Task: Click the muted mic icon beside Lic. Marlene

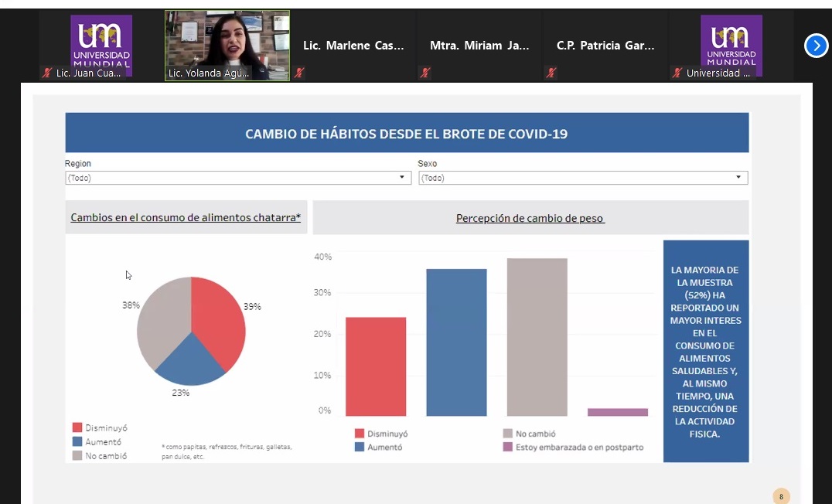Action: pos(299,73)
